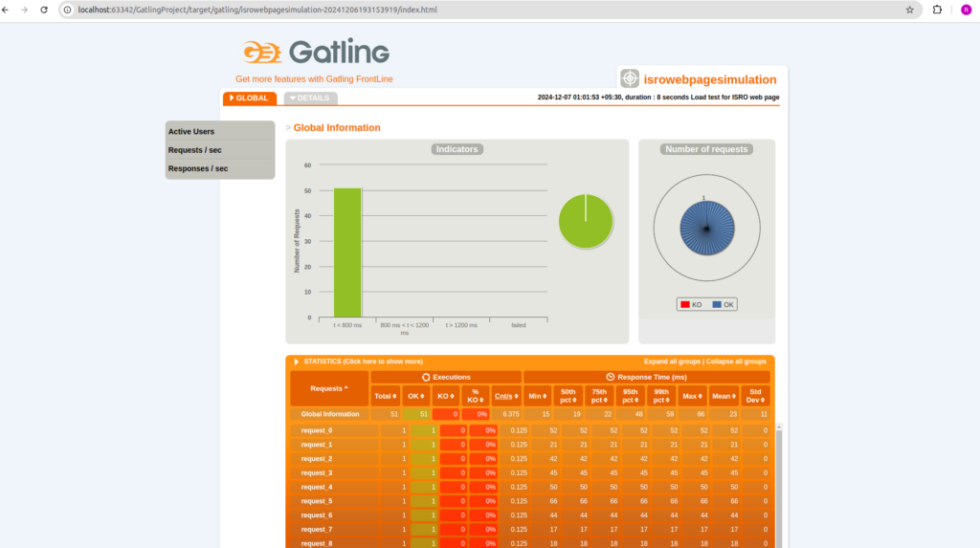Viewport: 980px width, 548px height.
Task: Expand STATISTICS section with triangle
Action: pos(297,362)
